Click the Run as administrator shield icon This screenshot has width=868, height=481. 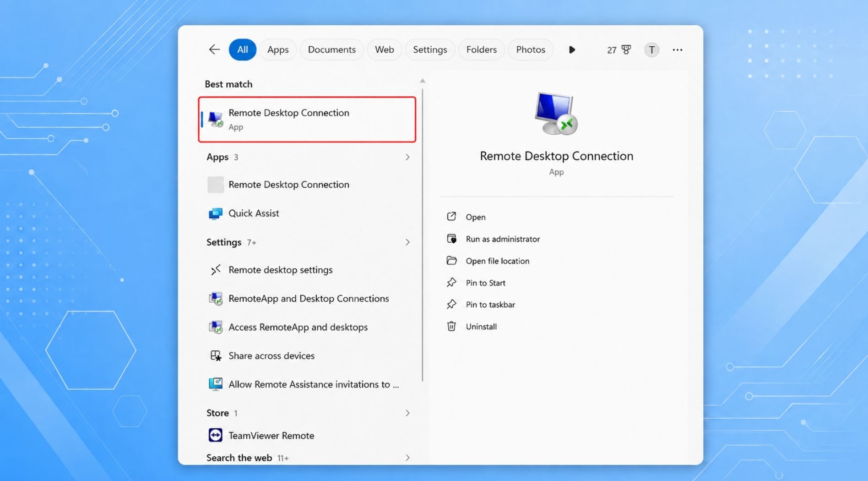(x=451, y=239)
